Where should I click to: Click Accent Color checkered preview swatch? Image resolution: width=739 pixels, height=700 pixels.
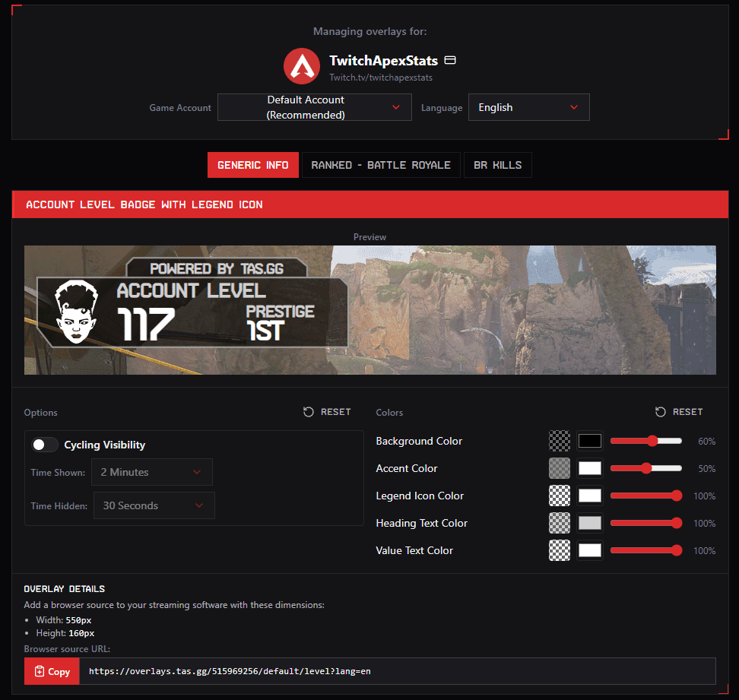[x=560, y=469]
